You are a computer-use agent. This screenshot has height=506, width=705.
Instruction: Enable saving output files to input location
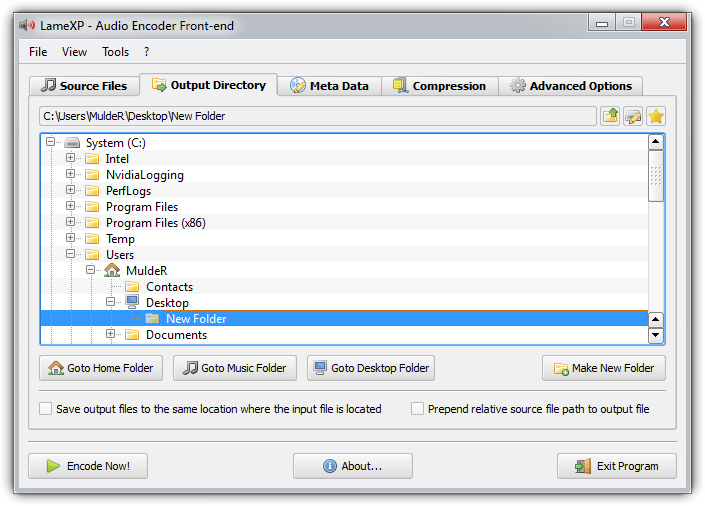click(45, 408)
